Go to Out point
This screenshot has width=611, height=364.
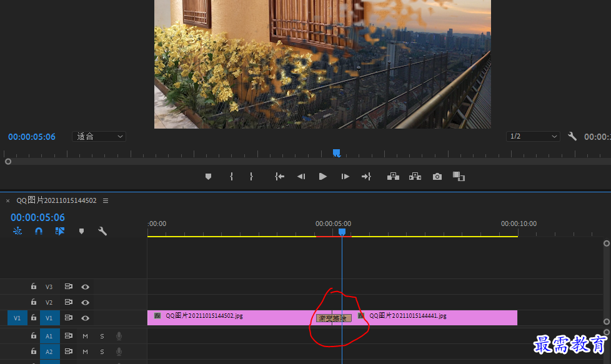tap(366, 177)
